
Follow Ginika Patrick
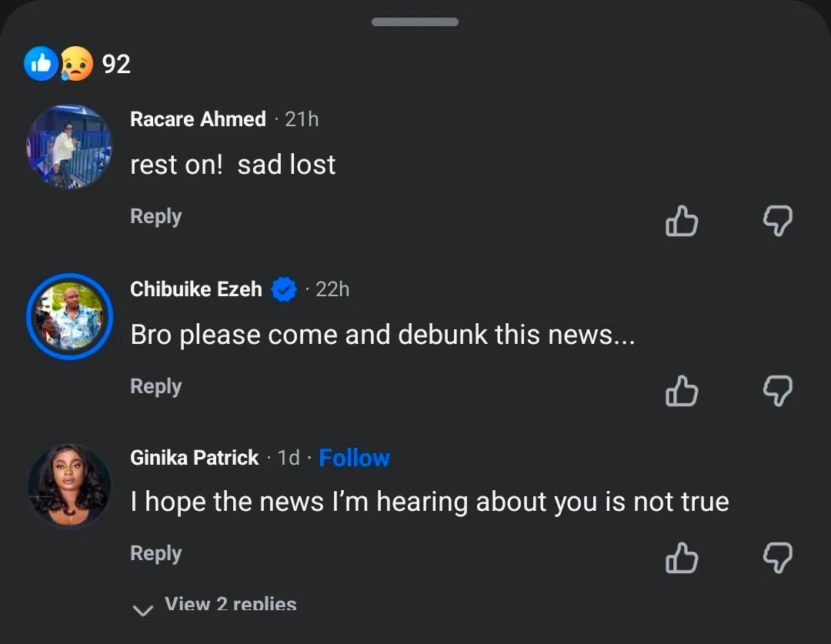point(354,458)
